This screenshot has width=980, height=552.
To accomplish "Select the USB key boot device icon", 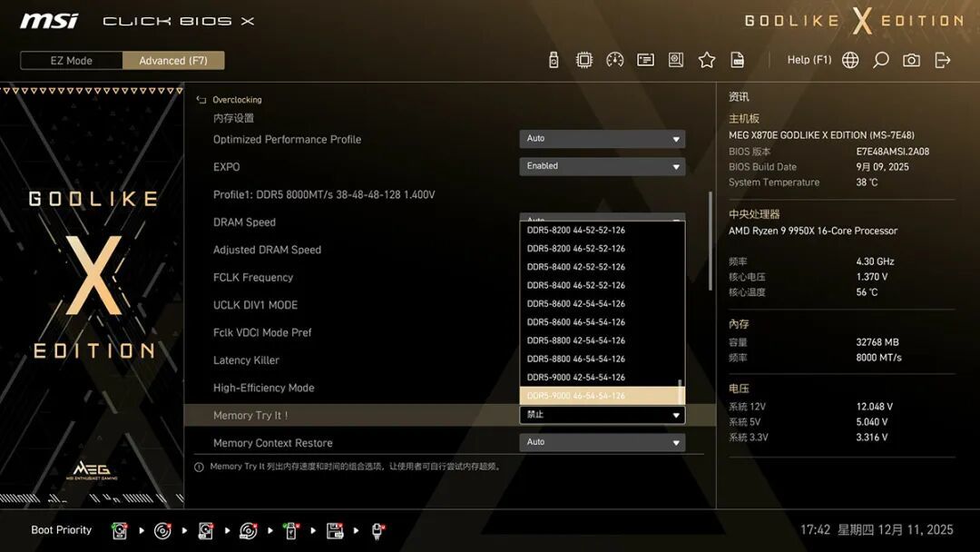I will pos(290,531).
